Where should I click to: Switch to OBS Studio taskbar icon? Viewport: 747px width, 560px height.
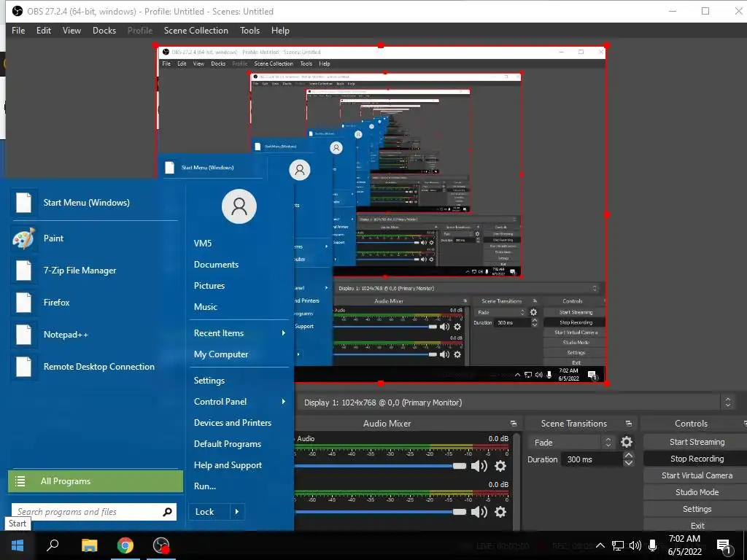pyautogui.click(x=161, y=545)
